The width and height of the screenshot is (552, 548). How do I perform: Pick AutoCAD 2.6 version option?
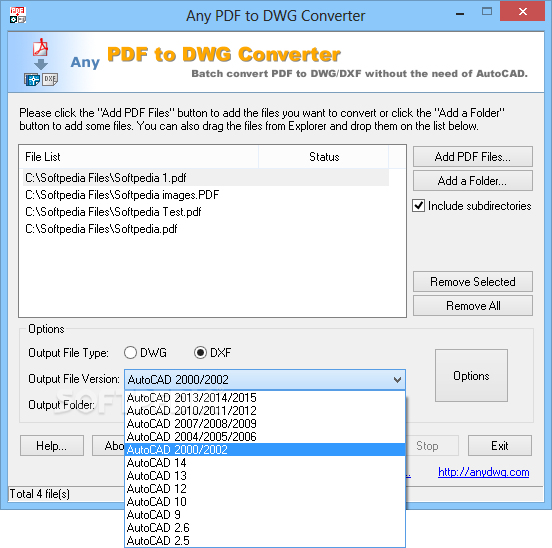[x=265, y=528]
